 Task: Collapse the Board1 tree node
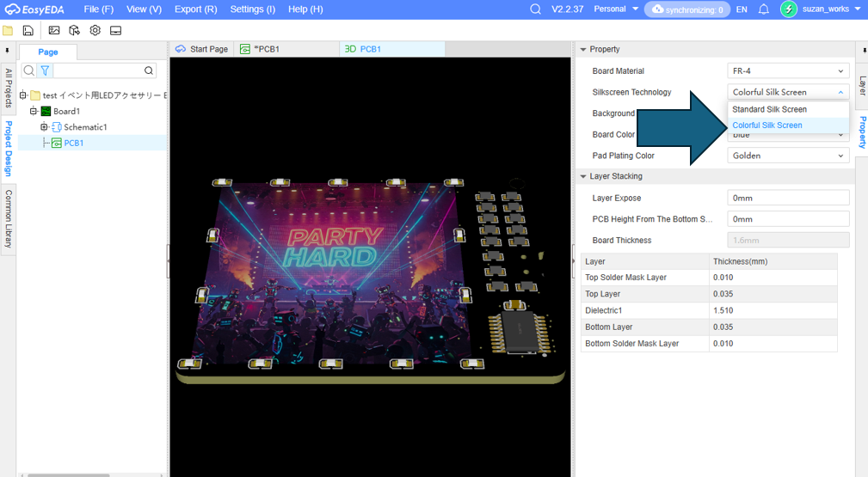pos(34,111)
